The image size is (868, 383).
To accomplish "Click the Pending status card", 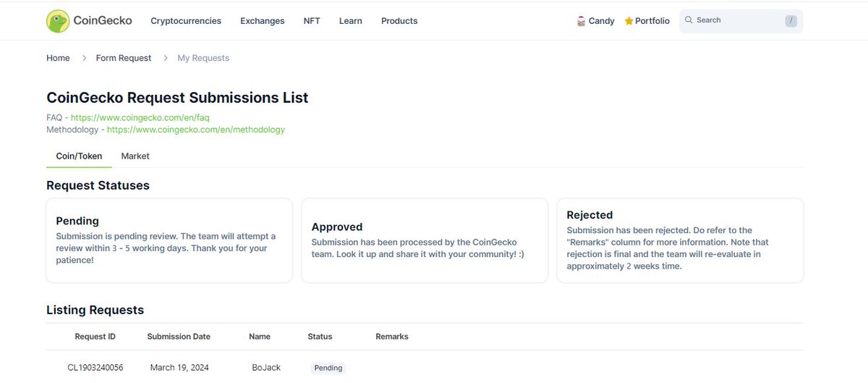I will pos(169,240).
